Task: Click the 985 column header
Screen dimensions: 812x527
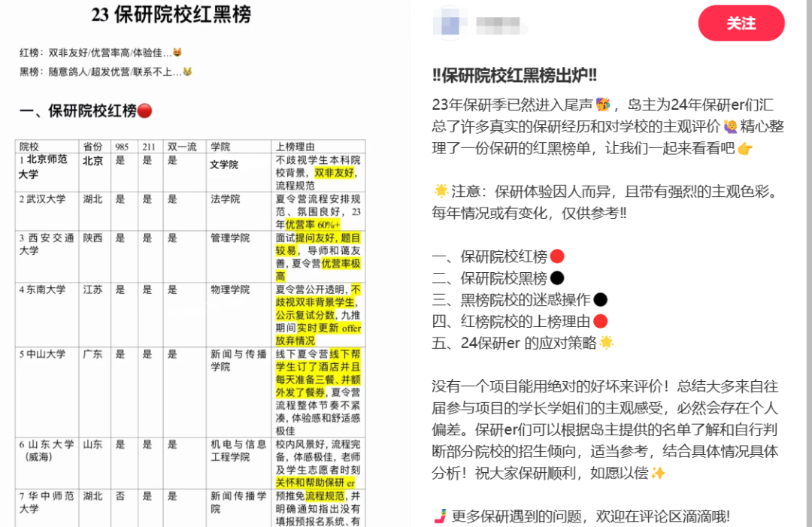Action: point(124,147)
